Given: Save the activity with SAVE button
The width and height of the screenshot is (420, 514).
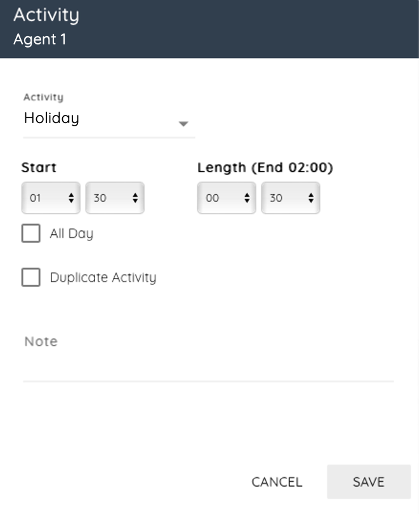Looking at the screenshot, I should [x=369, y=482].
